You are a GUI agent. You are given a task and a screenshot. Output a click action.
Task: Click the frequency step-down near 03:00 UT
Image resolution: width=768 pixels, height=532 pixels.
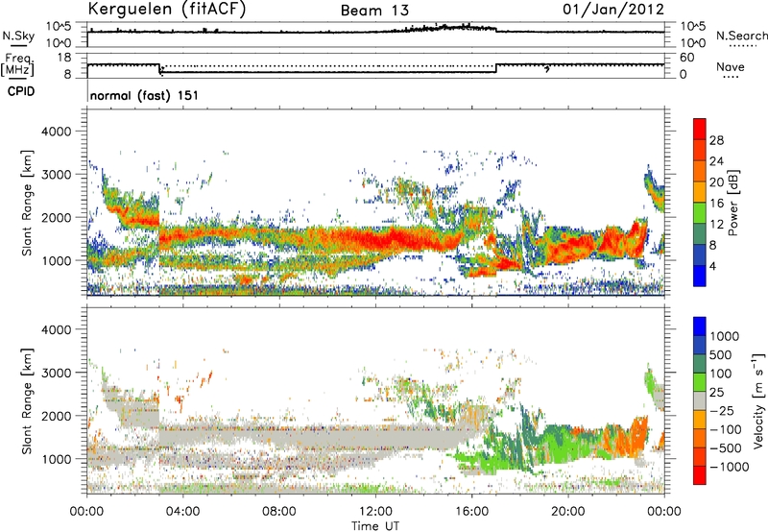pyautogui.click(x=160, y=69)
